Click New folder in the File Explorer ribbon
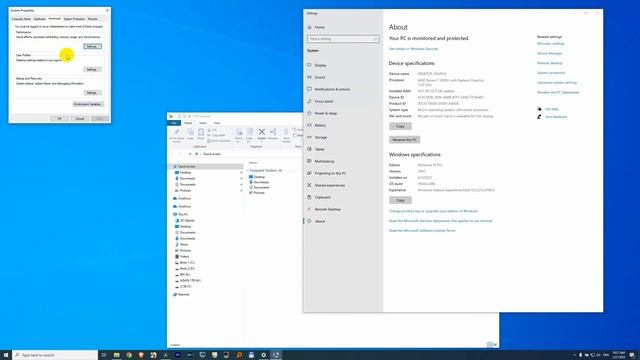The image size is (640, 360). point(287,135)
